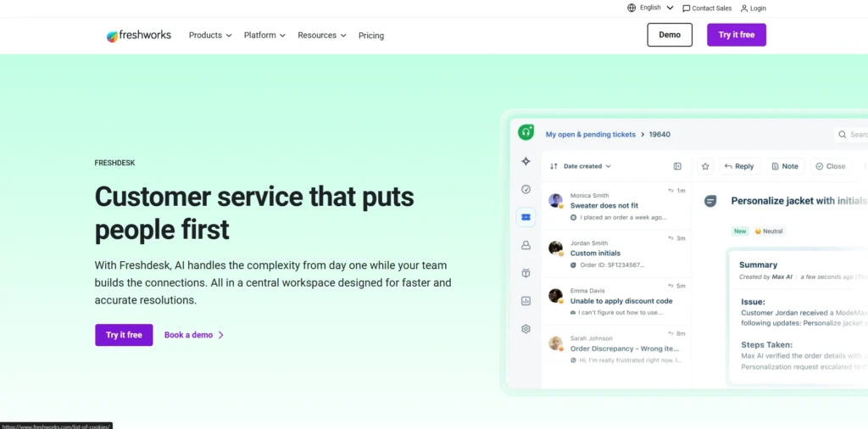Select the tickets icon in sidebar
Viewport: 868px width, 429px height.
point(526,217)
